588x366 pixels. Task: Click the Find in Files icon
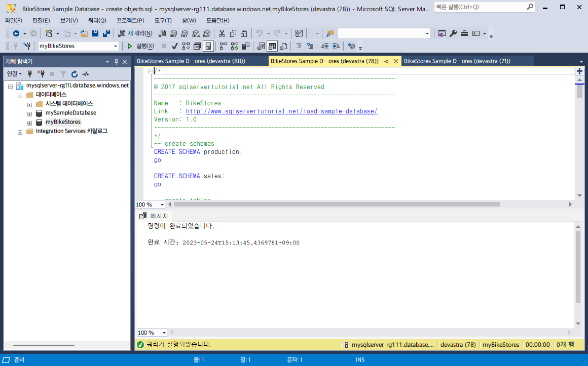tap(330, 34)
